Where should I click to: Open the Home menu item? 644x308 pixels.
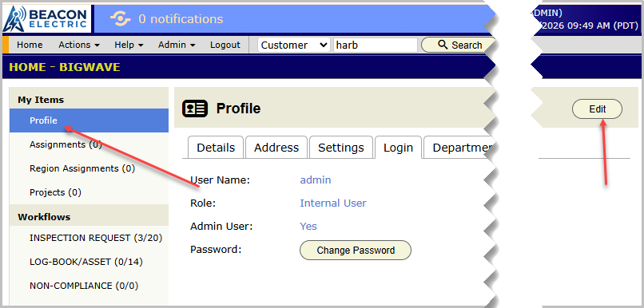coord(30,45)
